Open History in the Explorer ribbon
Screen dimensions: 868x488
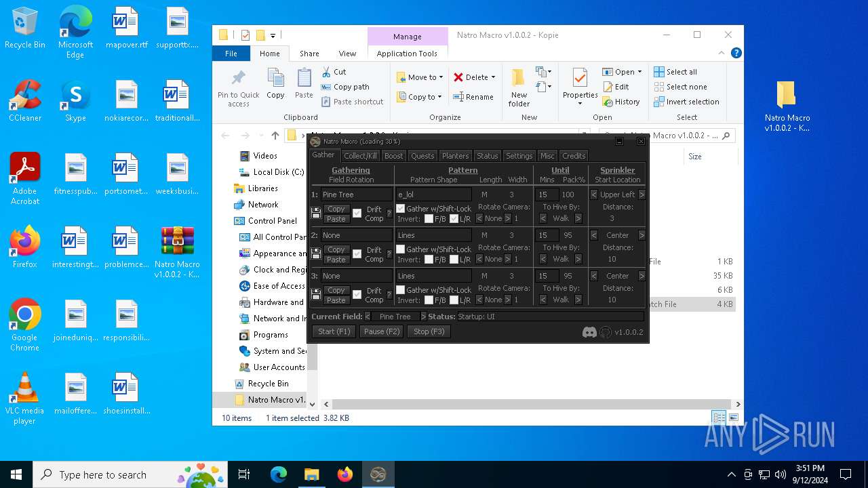(620, 102)
